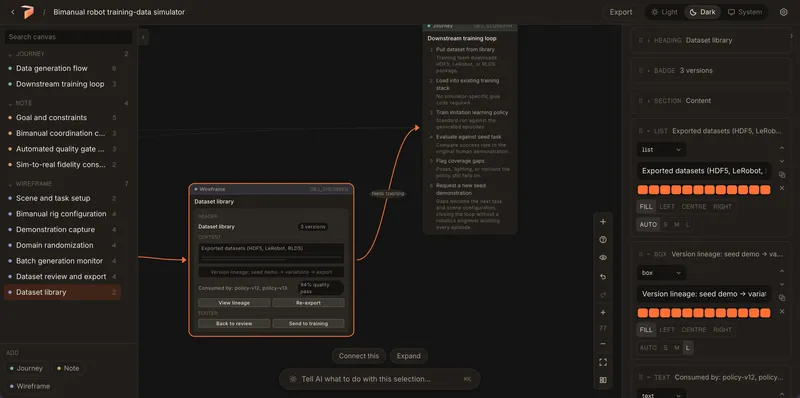Switch theme to System

[x=745, y=12]
